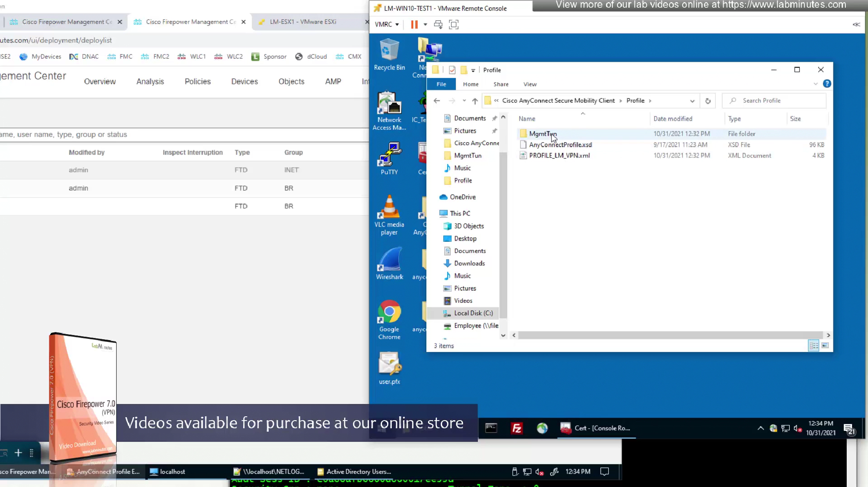Expand the address bar history dropdown
This screenshot has height=487, width=868.
pyautogui.click(x=692, y=101)
